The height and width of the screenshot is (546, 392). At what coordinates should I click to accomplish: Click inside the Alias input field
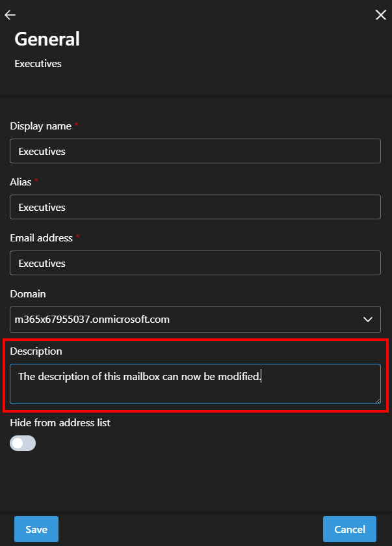pyautogui.click(x=195, y=208)
